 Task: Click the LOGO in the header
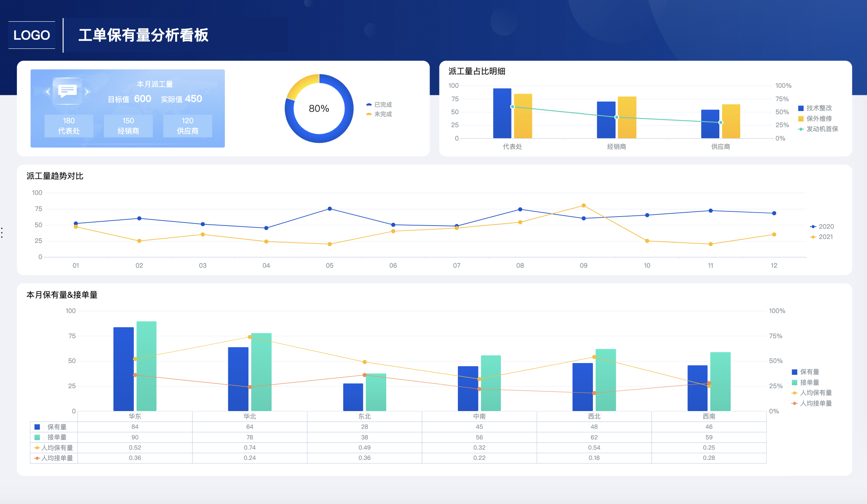point(32,35)
